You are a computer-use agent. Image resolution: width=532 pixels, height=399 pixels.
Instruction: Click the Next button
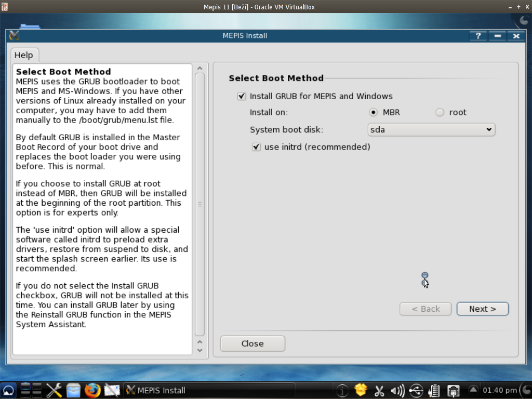(x=483, y=309)
